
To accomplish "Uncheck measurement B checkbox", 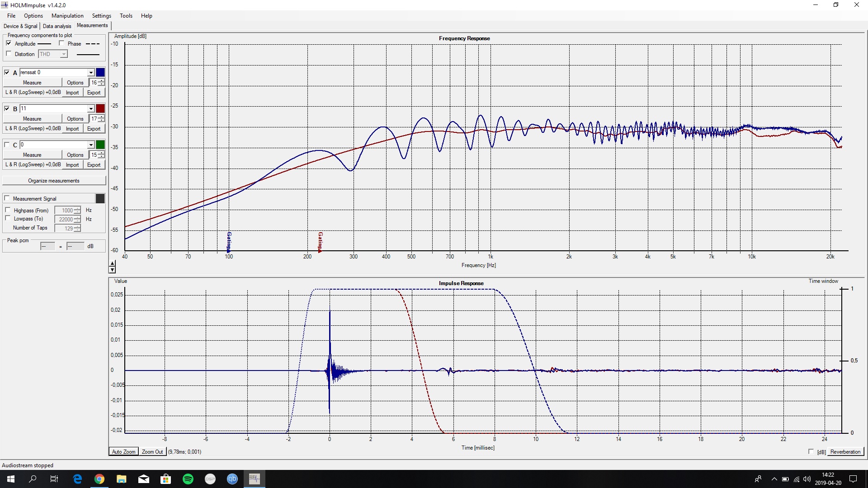I will [7, 108].
